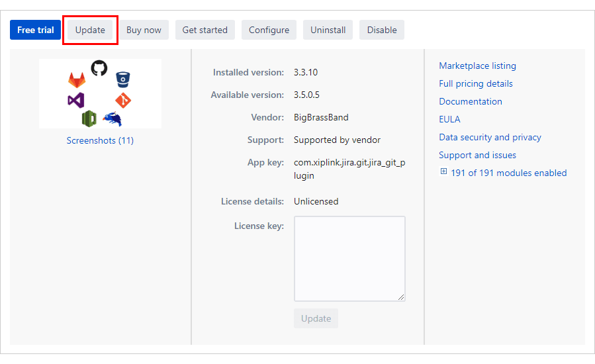Click the purple Visual Studio logo
Image resolution: width=595 pixels, height=364 pixels.
click(x=75, y=101)
